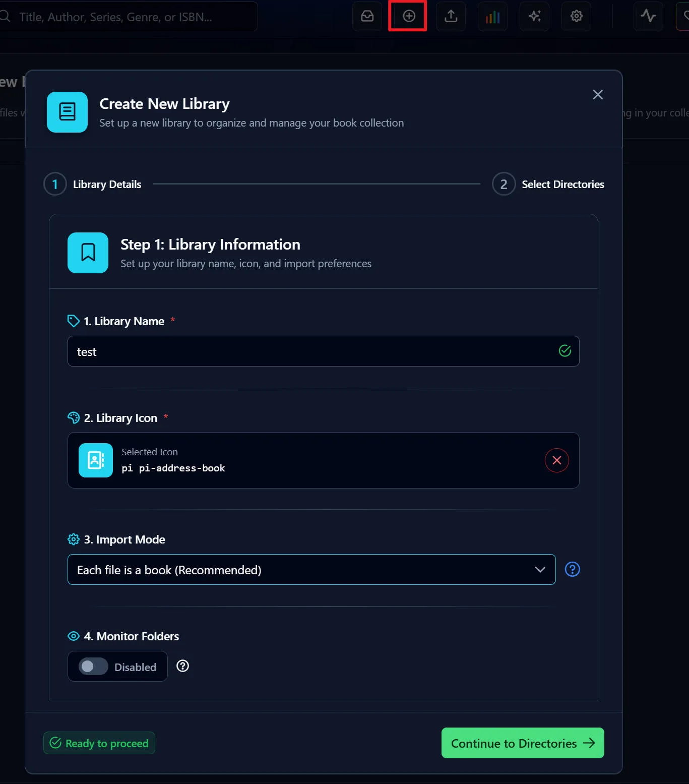Open the statistics bar chart icon
The width and height of the screenshot is (689, 784).
(492, 17)
